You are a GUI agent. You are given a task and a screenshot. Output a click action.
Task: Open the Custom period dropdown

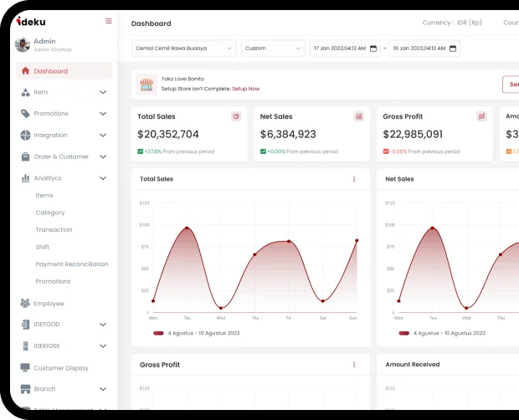coord(273,49)
